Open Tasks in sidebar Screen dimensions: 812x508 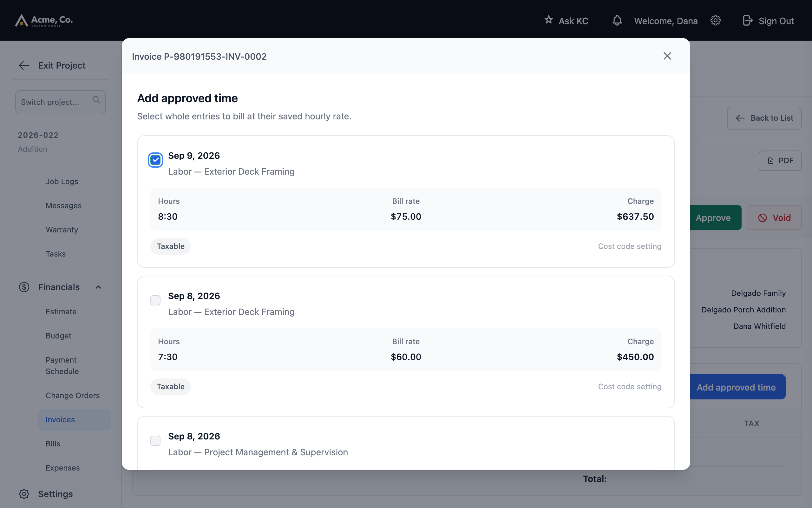point(56,254)
